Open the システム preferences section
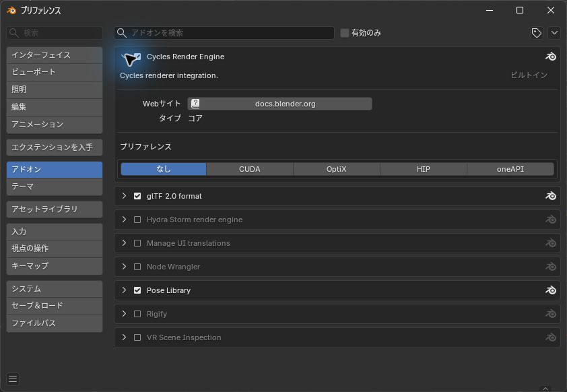Viewport: 567px width, 392px height. coord(55,288)
